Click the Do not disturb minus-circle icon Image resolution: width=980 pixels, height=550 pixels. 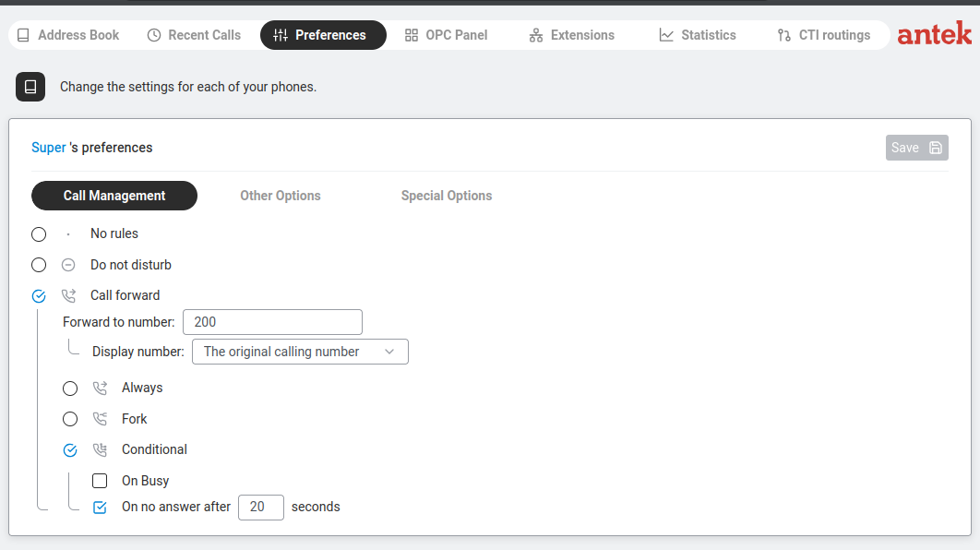tap(68, 265)
